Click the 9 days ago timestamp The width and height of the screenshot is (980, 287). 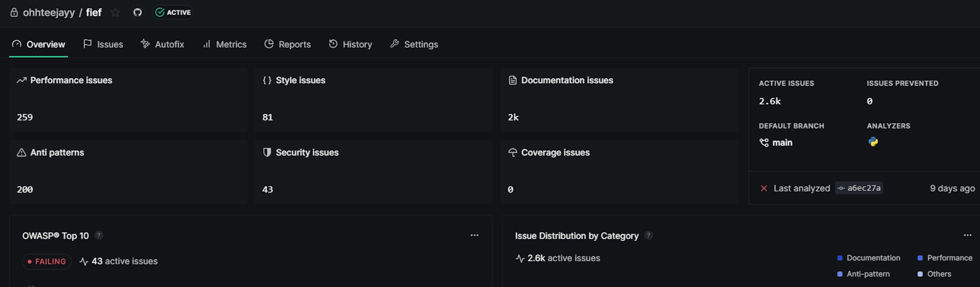tap(952, 188)
